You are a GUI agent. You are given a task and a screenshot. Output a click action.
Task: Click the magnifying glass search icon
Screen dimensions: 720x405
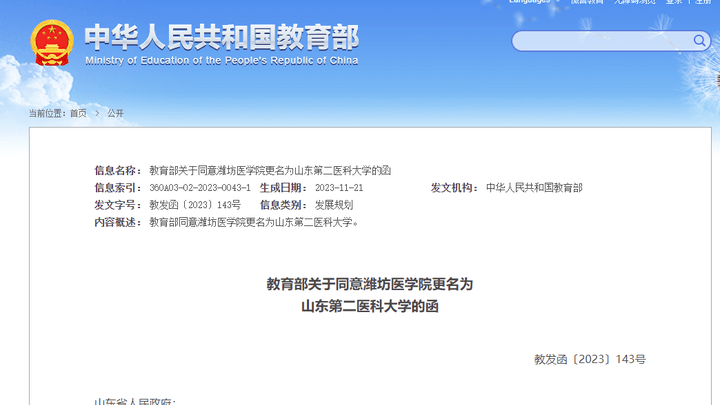pos(699,41)
